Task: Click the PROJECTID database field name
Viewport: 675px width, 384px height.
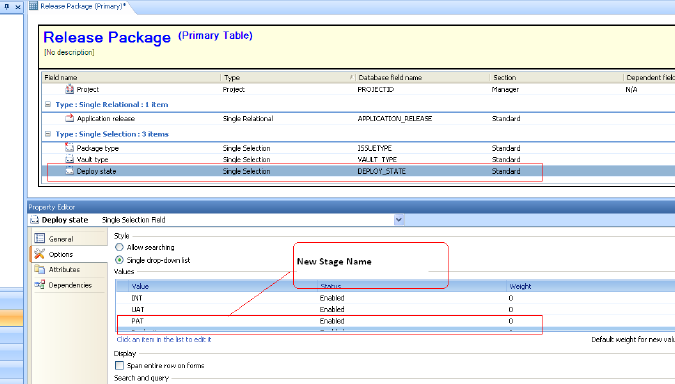Action: [375, 90]
